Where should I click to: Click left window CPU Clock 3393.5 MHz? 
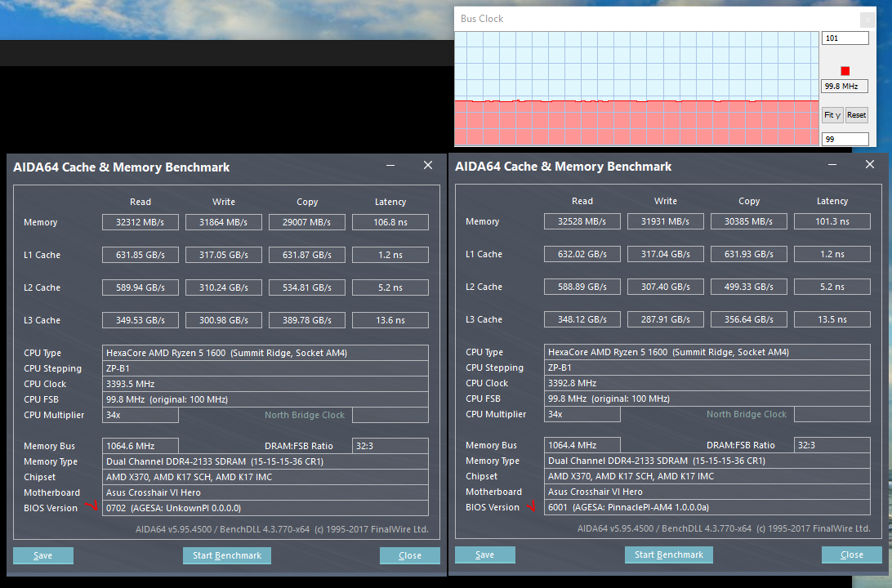click(265, 384)
